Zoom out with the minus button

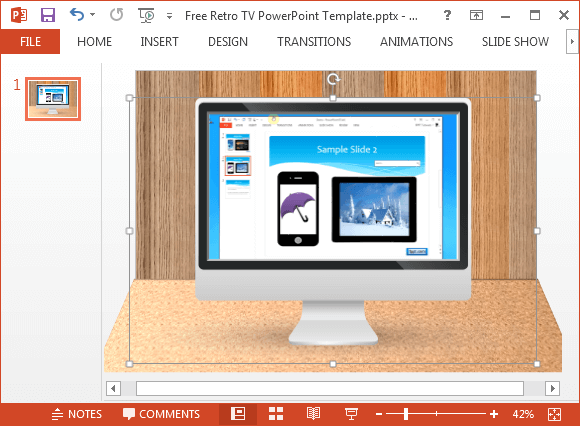pyautogui.click(x=379, y=414)
